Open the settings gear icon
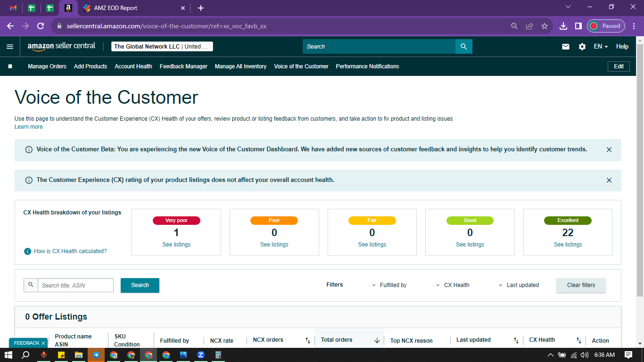The image size is (644, 362). (x=582, y=47)
